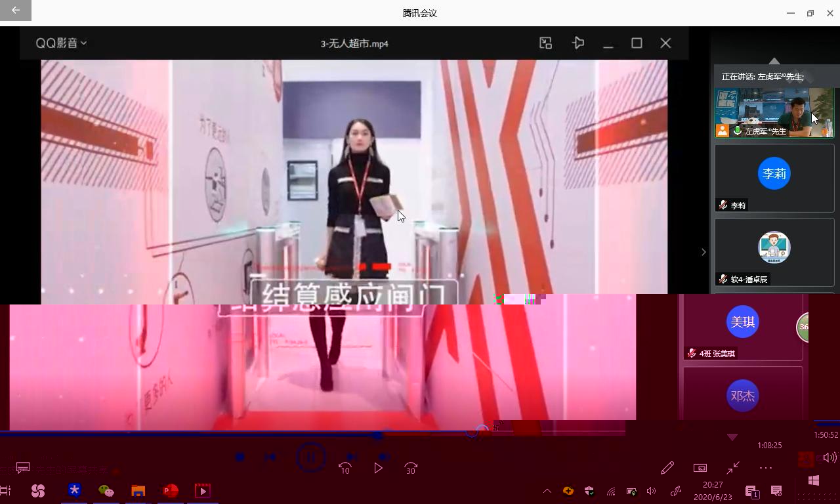Select the pencil annotate tool
This screenshot has height=504, width=840.
tap(667, 468)
